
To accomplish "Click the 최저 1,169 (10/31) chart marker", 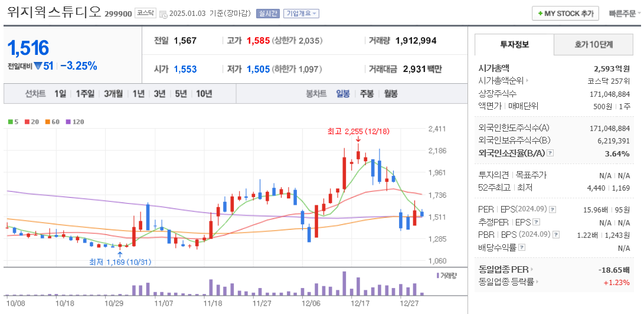I will click(x=120, y=261).
